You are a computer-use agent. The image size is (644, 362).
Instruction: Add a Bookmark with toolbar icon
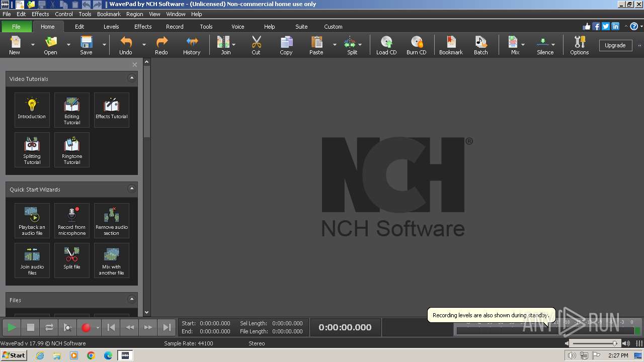[x=451, y=45]
